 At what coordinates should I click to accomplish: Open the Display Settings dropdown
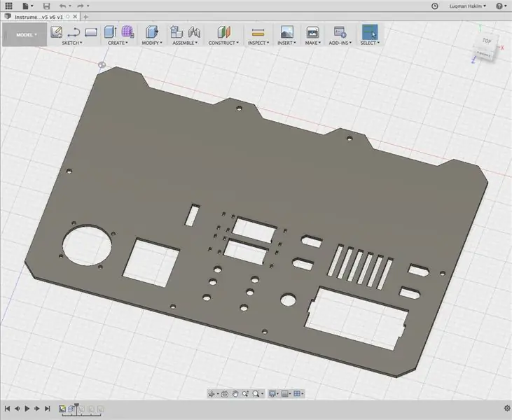[274, 394]
